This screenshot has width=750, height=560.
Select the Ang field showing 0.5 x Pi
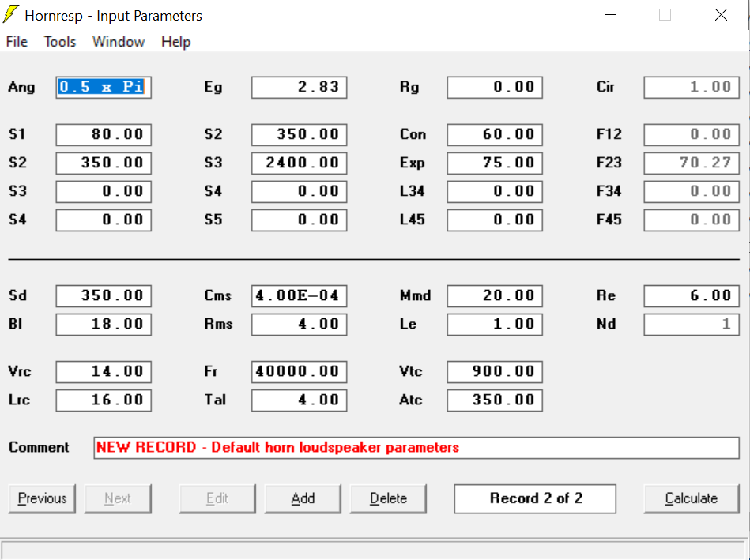click(104, 88)
